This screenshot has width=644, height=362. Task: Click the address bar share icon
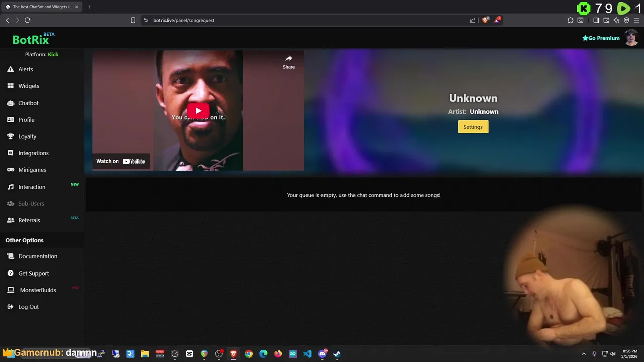coord(473,20)
